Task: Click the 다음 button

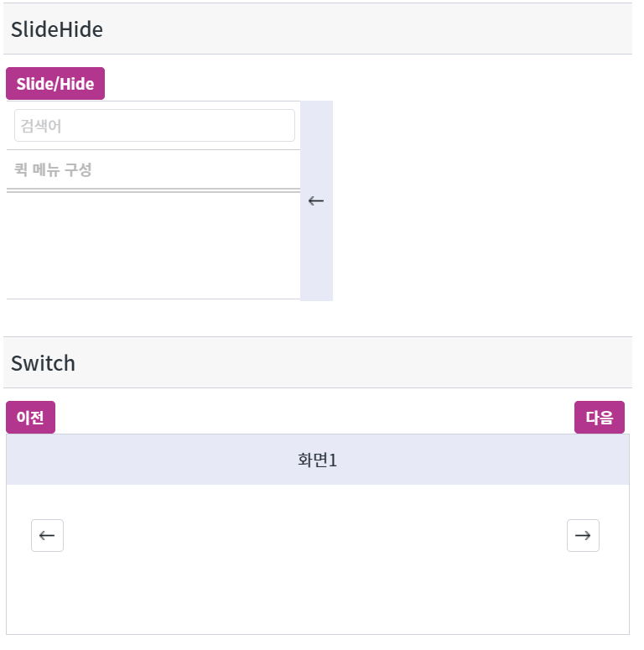Action: 600,417
